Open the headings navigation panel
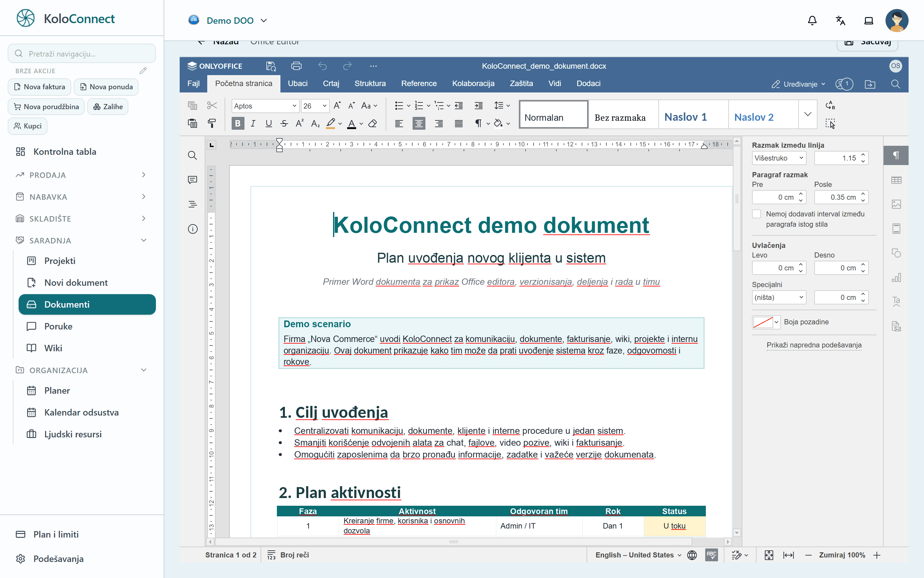 click(193, 204)
